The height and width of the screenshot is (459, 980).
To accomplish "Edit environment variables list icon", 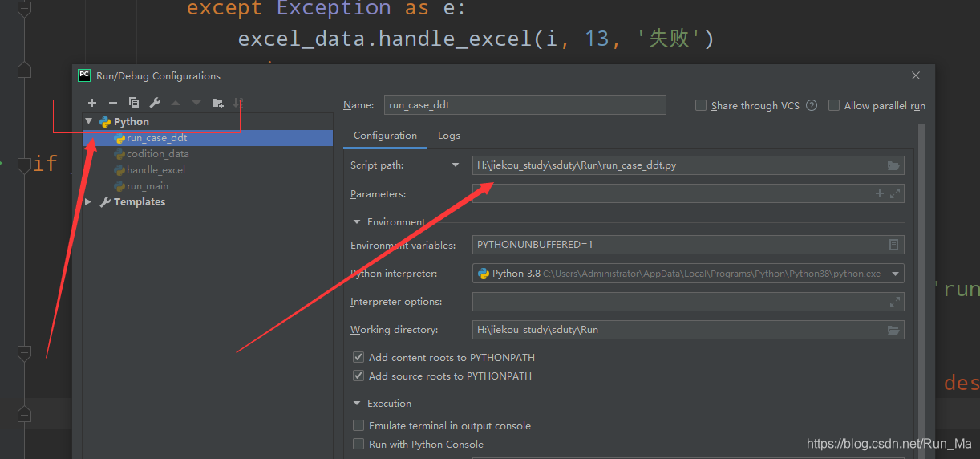I will click(x=893, y=245).
